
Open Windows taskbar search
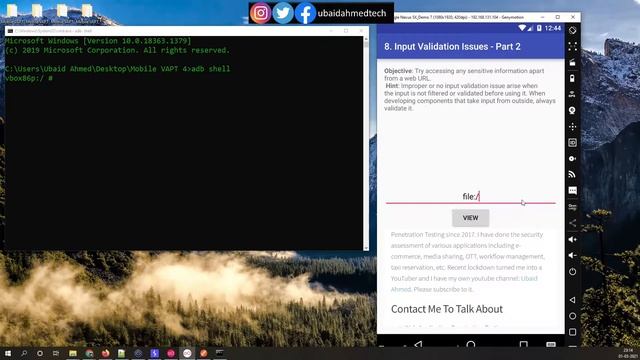24,353
